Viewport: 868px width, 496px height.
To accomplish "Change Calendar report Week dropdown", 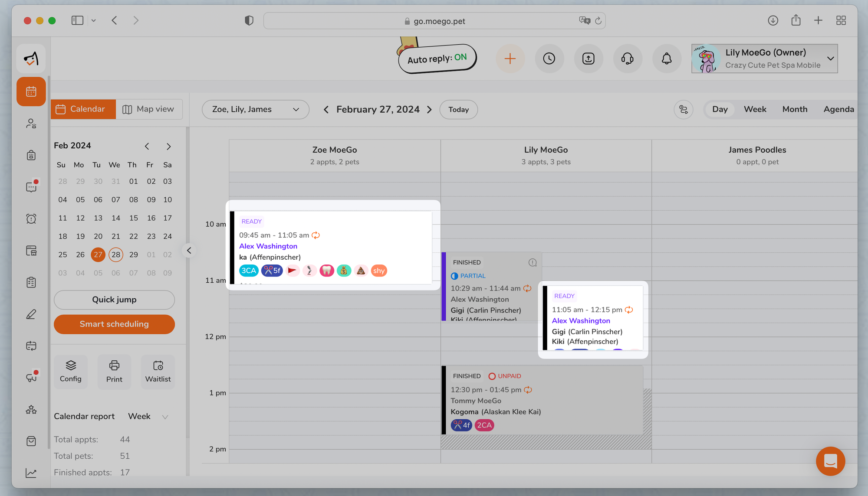I will click(148, 416).
